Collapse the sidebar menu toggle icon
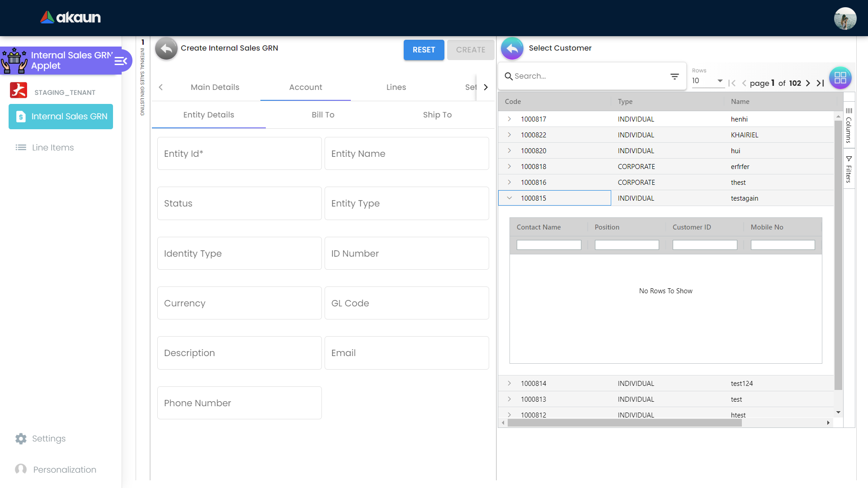The image size is (868, 488). [x=121, y=61]
